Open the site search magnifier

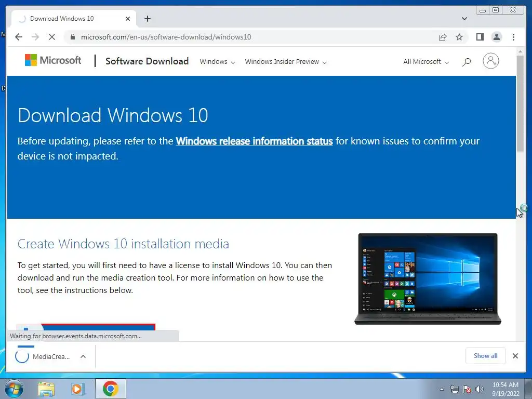pos(467,62)
